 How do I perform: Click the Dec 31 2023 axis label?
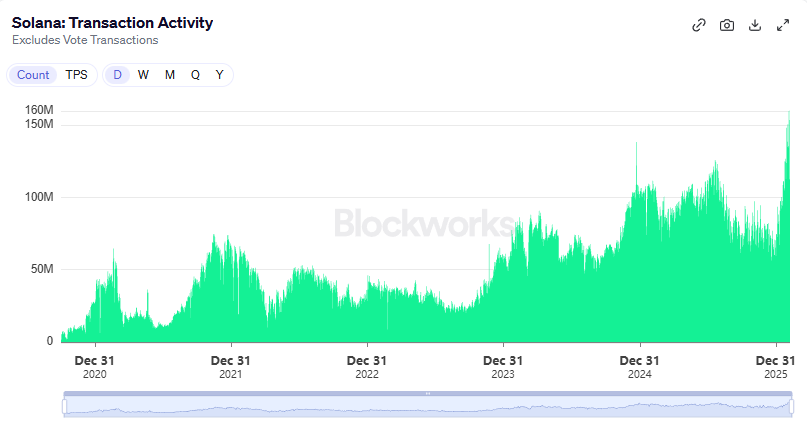point(503,367)
